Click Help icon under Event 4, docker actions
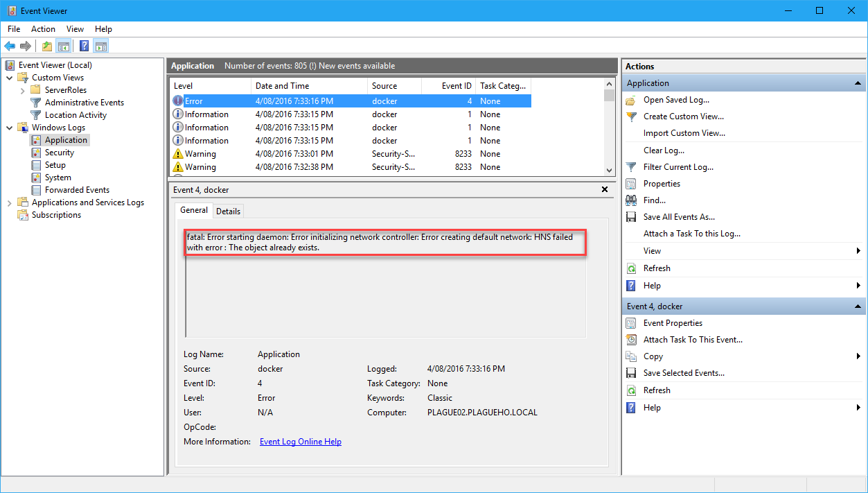Viewport: 868px width, 493px height. [631, 408]
